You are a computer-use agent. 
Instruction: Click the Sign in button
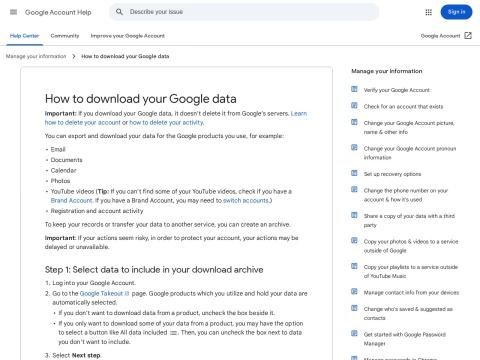point(456,12)
